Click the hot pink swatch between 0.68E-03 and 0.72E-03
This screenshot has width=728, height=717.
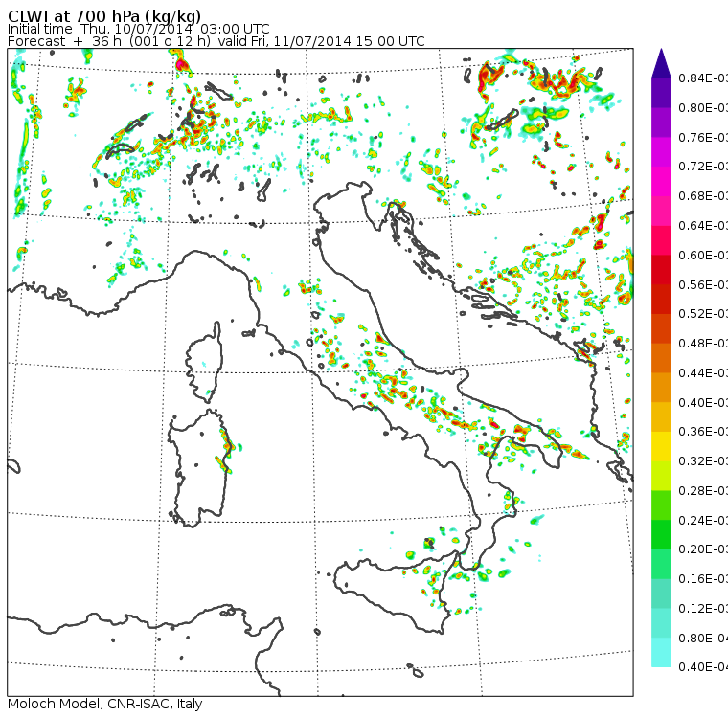[661, 182]
